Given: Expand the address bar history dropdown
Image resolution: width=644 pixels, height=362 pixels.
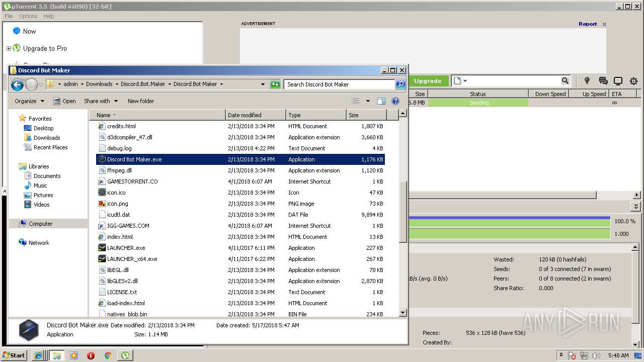Looking at the screenshot, I should (263, 84).
